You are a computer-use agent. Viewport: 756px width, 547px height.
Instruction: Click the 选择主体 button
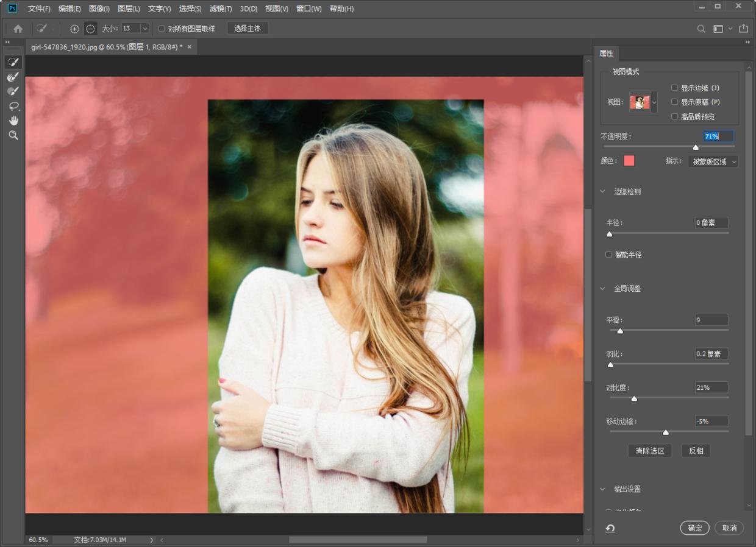click(x=247, y=29)
